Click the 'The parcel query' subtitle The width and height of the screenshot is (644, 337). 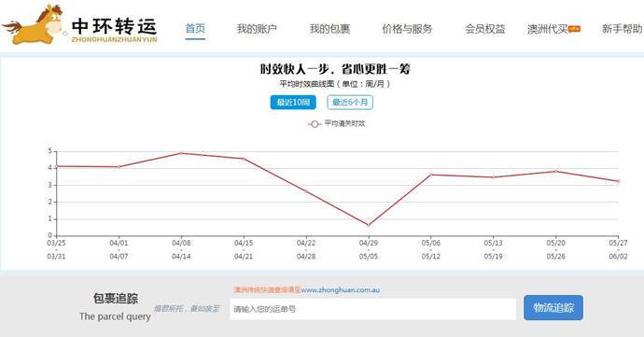[x=115, y=316]
